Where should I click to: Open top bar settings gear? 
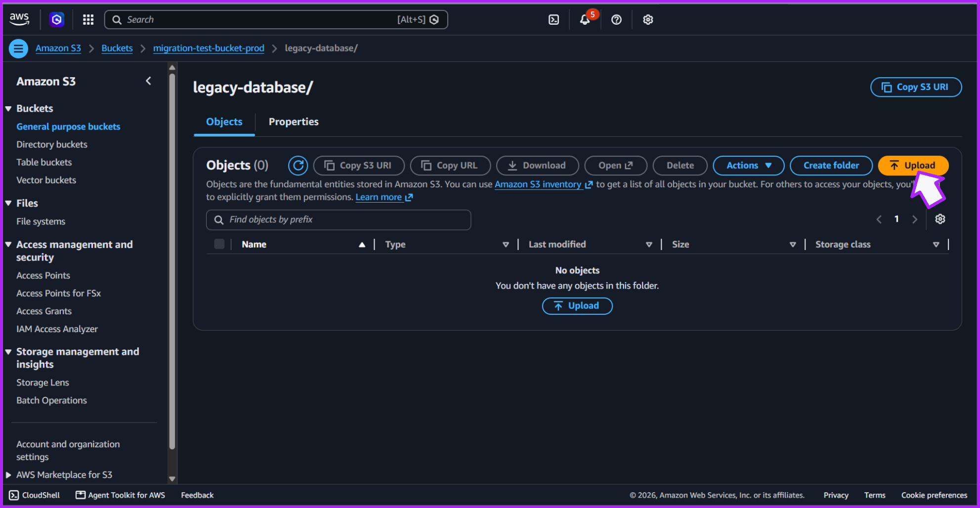pos(648,19)
